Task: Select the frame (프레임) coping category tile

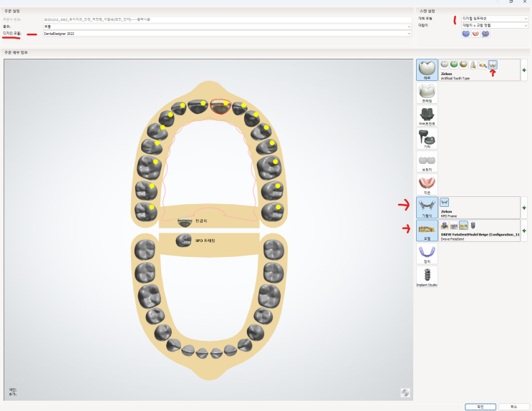Action: (427, 93)
